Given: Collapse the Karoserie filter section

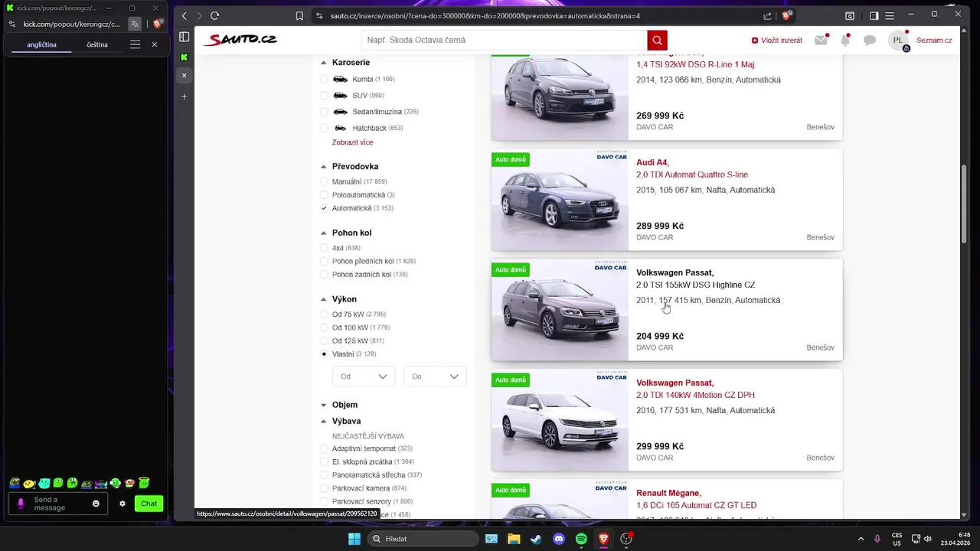Looking at the screenshot, I should 323,63.
